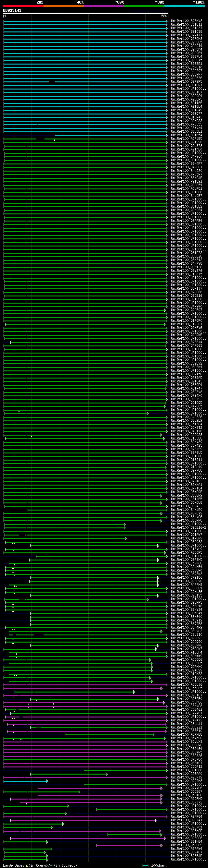208x868 pixels.
Task: Select label UniRef100_C0P797
Action: (x=187, y=71)
